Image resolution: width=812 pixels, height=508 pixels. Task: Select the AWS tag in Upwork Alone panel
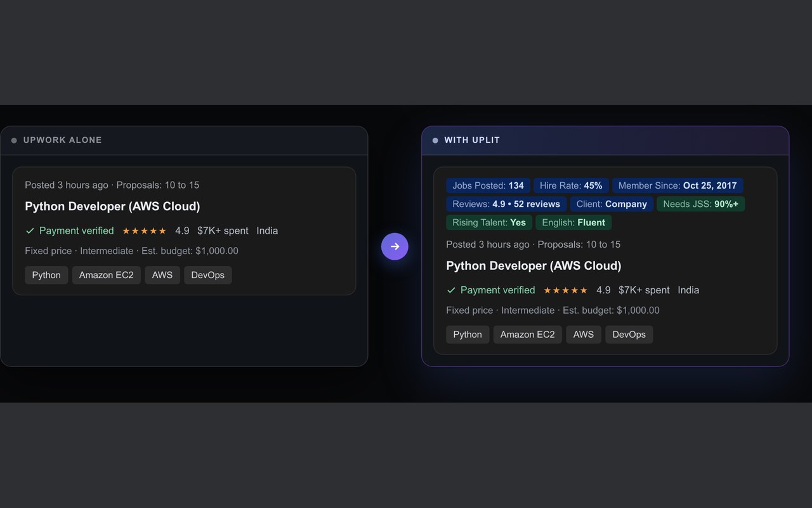(x=162, y=275)
